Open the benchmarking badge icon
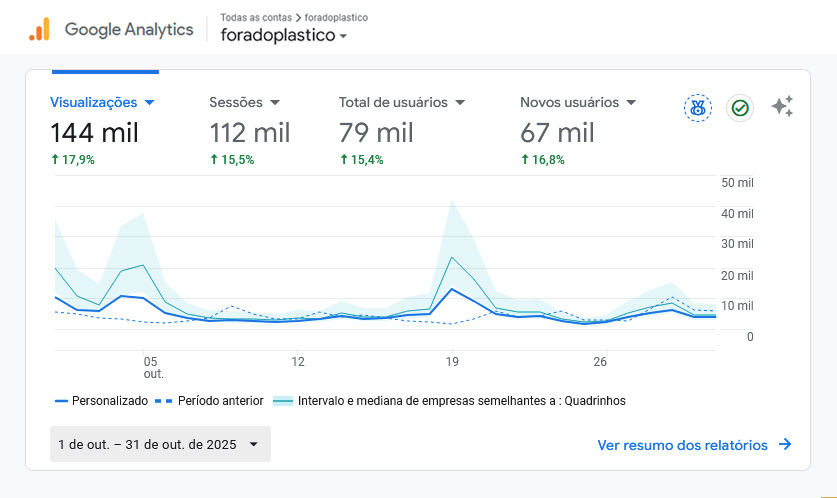The image size is (837, 498). (x=698, y=108)
